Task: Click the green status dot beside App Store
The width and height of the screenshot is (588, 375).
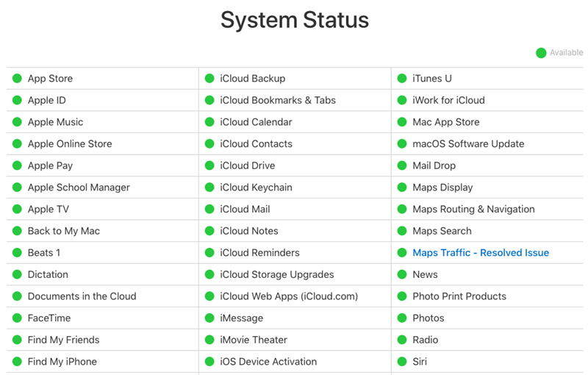Action: click(17, 79)
